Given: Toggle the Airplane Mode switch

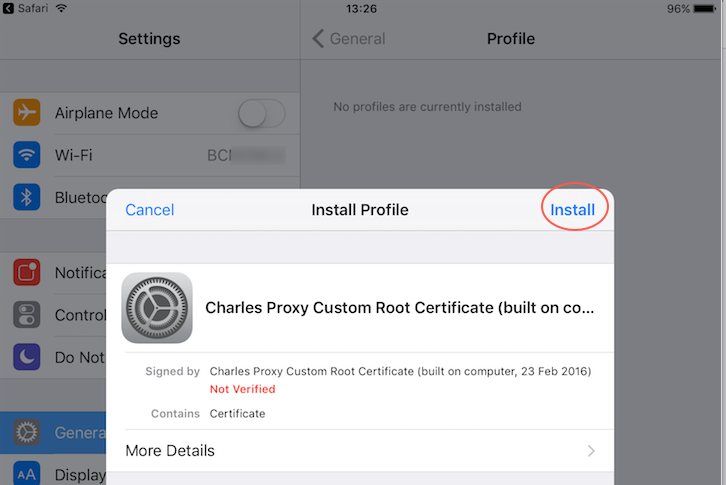Looking at the screenshot, I should [262, 114].
